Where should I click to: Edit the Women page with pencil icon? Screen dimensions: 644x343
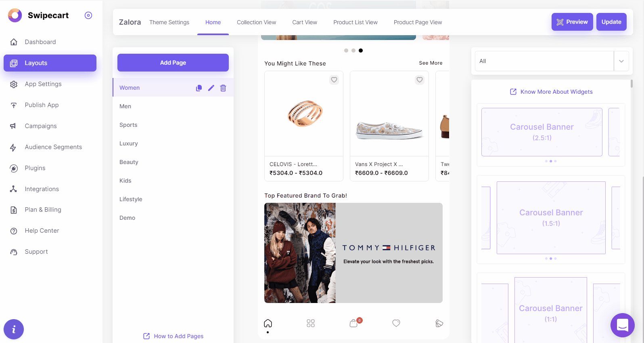211,88
